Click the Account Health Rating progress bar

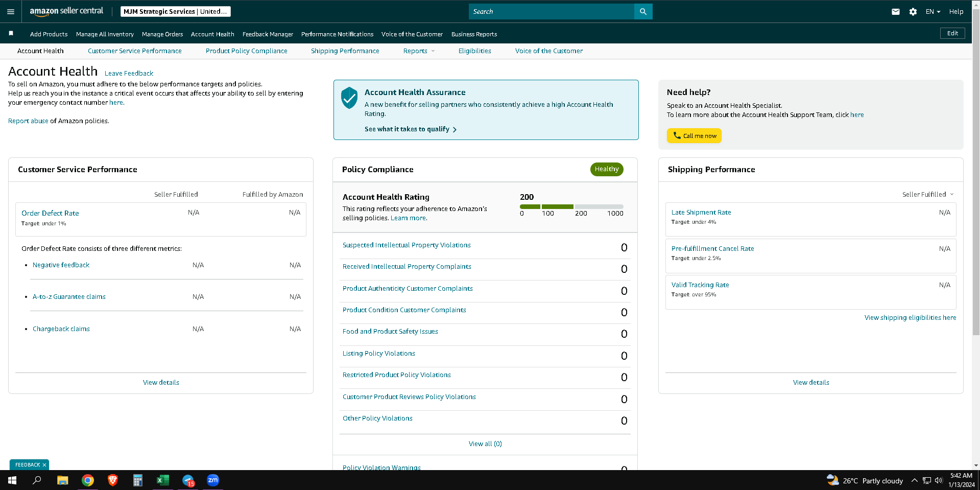click(x=571, y=206)
